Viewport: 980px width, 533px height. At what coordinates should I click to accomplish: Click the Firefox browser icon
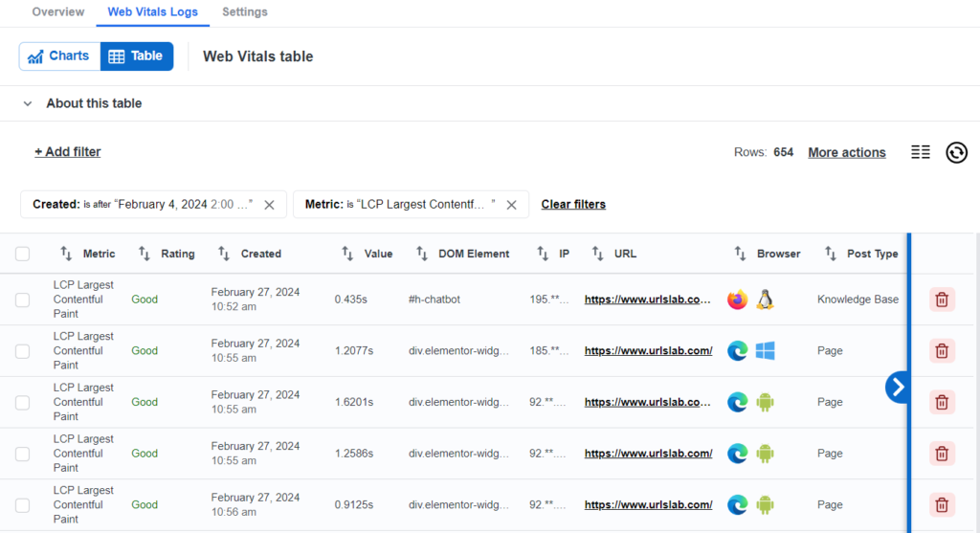pyautogui.click(x=738, y=300)
